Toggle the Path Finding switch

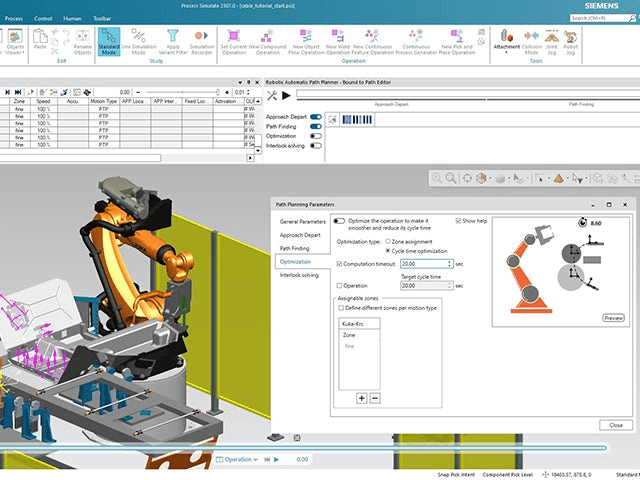[316, 127]
